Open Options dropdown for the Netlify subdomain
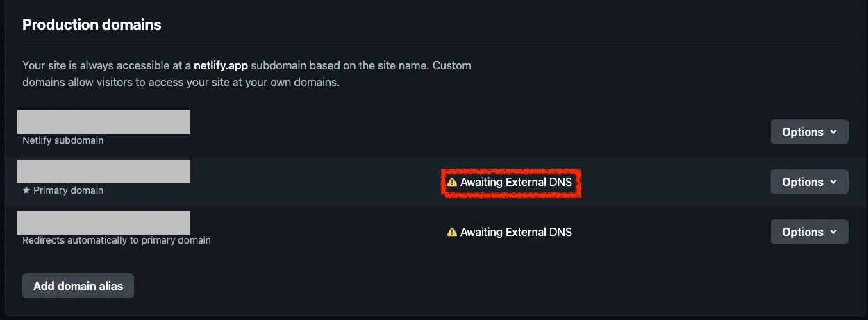 [x=809, y=132]
